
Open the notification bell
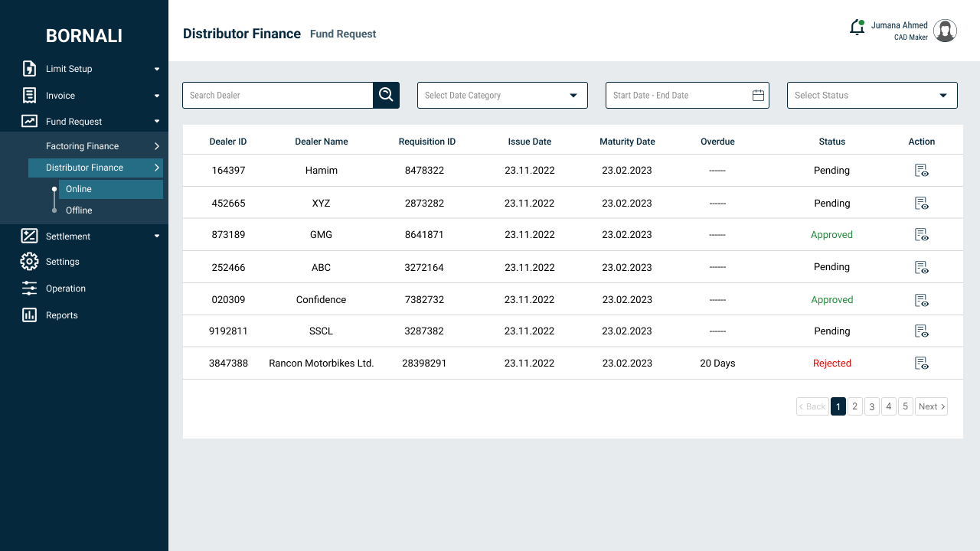[x=857, y=28]
